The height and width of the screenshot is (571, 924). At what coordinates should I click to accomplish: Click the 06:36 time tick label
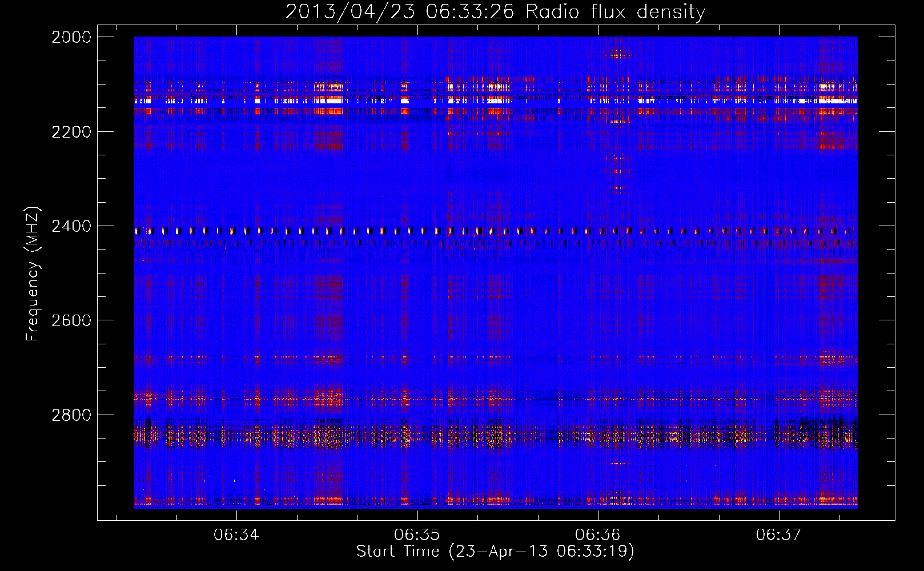click(598, 534)
